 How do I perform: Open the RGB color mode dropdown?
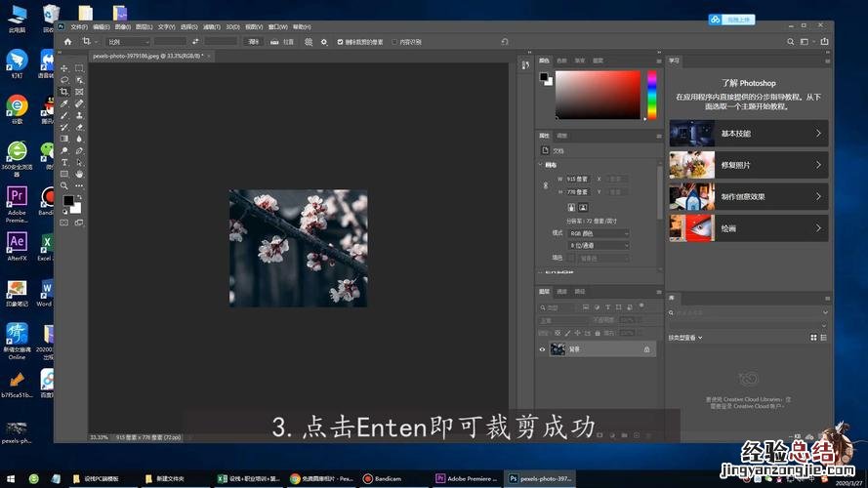(x=598, y=233)
